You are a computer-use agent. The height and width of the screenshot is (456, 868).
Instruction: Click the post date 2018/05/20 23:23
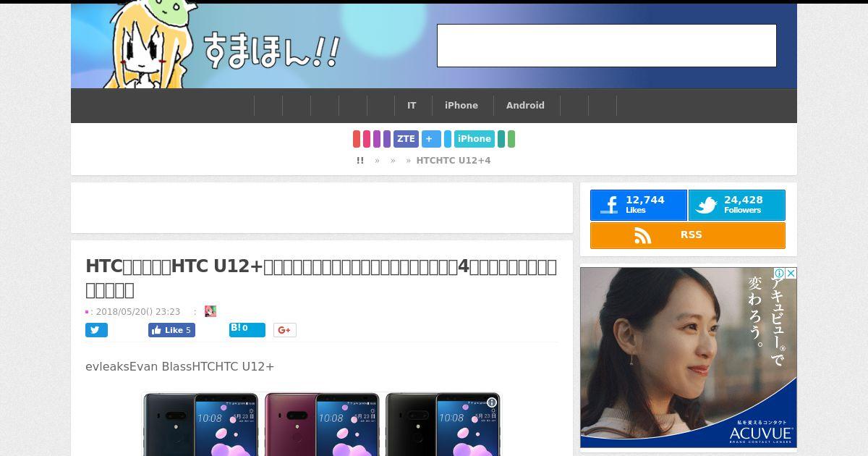[137, 312]
